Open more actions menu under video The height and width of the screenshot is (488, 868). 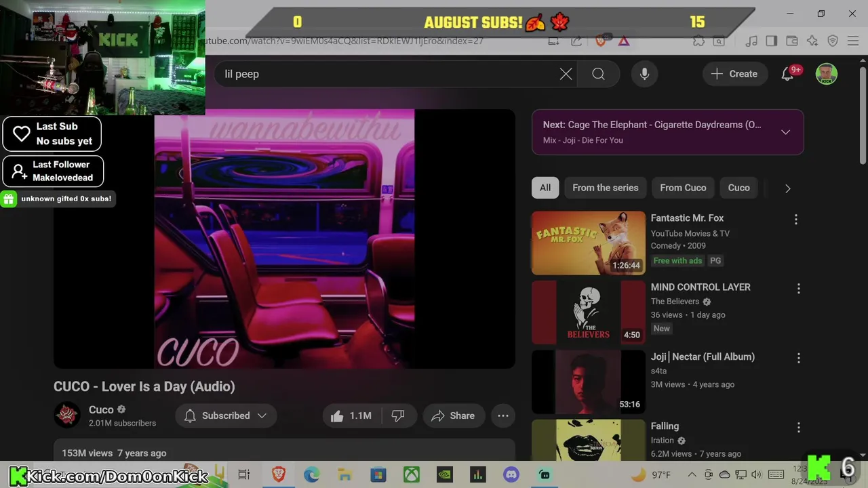tap(503, 415)
